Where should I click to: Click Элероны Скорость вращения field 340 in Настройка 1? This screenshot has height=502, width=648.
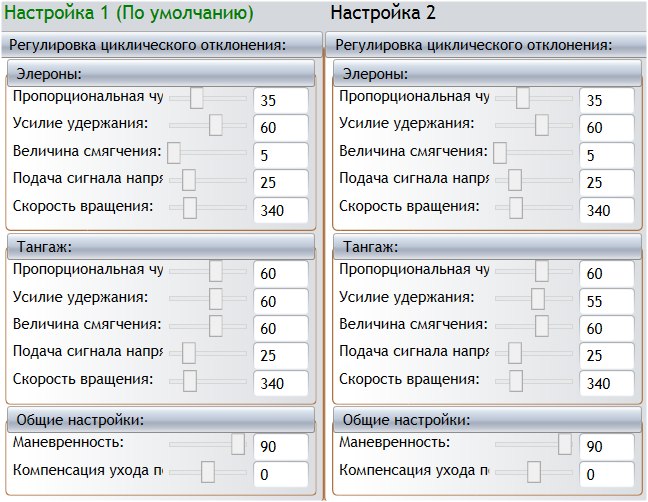[x=281, y=210]
